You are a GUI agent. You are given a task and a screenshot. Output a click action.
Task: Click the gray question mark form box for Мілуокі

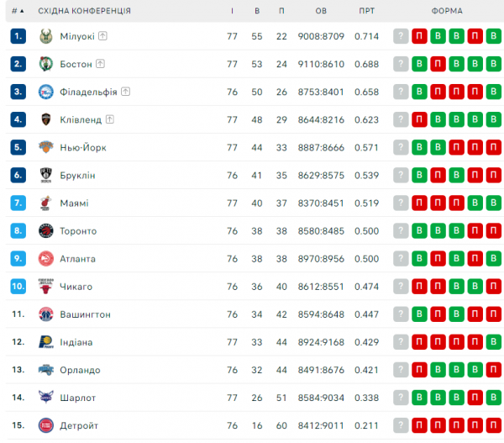click(401, 36)
